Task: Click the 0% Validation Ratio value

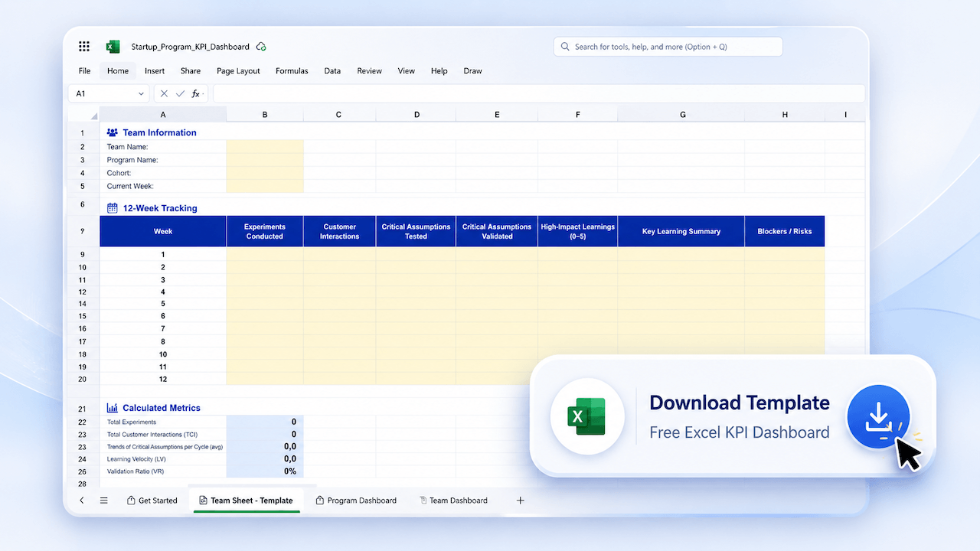Action: pyautogui.click(x=265, y=471)
